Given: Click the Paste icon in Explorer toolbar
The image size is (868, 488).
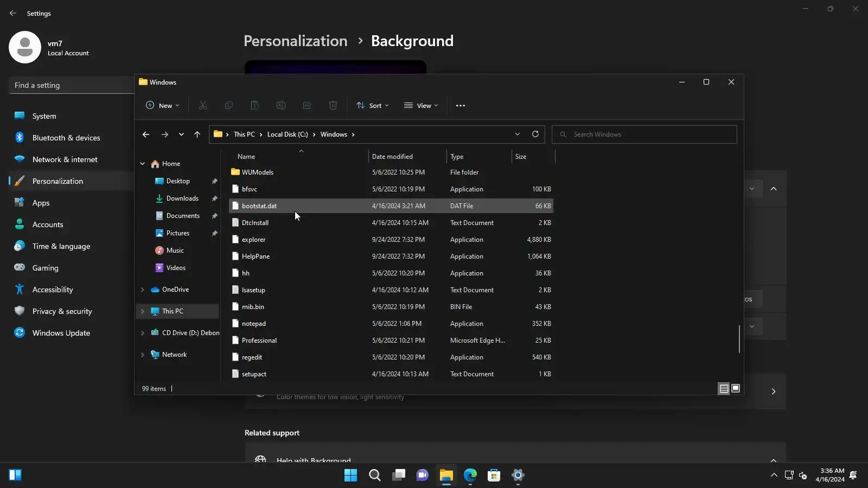Looking at the screenshot, I should click(255, 106).
